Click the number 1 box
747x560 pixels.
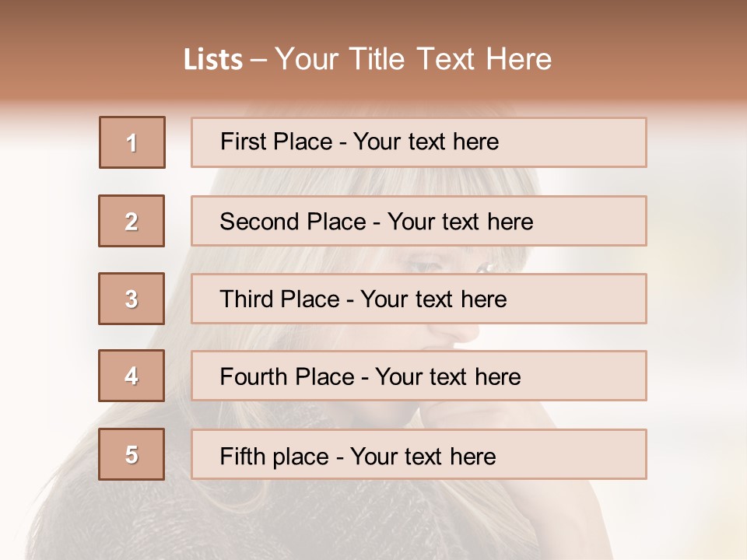pos(132,142)
